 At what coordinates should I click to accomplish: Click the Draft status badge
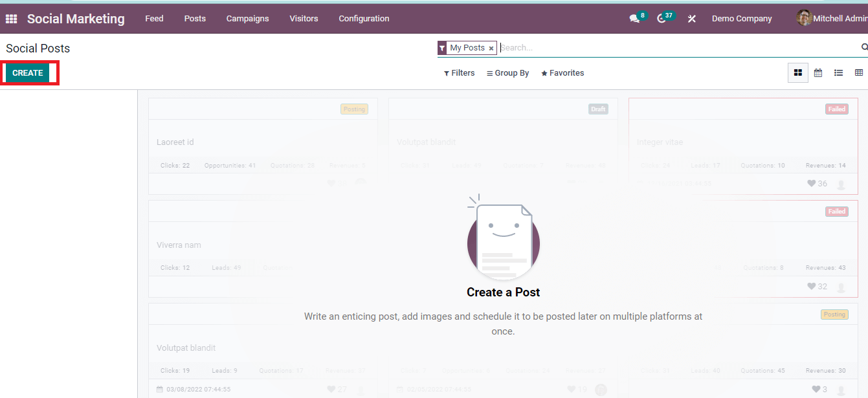pos(598,109)
